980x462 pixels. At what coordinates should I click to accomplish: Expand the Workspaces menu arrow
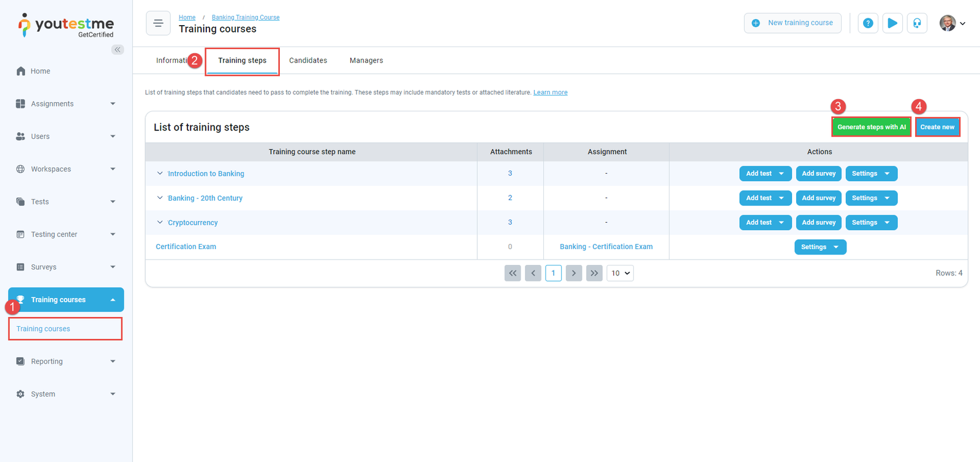coord(113,169)
